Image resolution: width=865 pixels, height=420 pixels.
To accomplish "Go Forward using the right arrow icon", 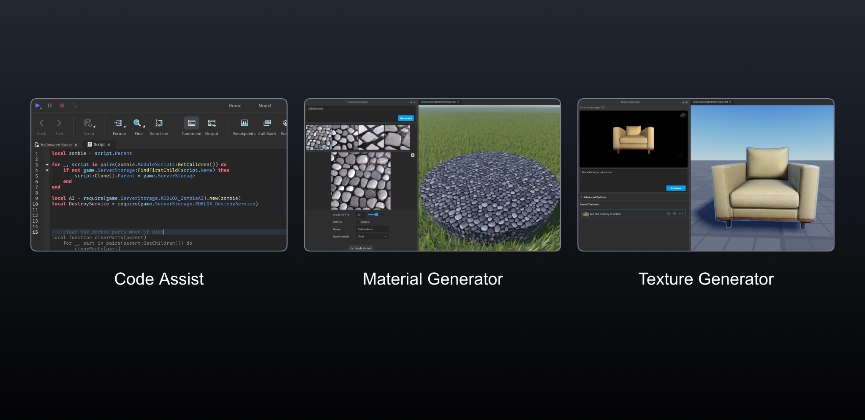I will tap(59, 123).
